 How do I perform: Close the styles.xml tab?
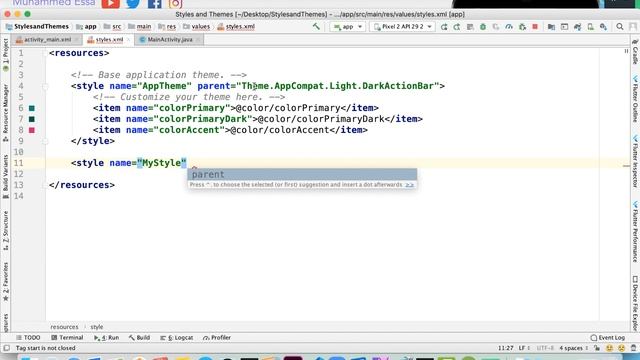[x=128, y=40]
